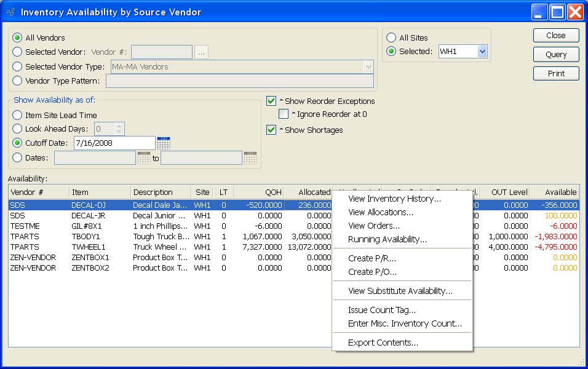
Task: Open View Inventory History from context menu
Action: tap(394, 199)
